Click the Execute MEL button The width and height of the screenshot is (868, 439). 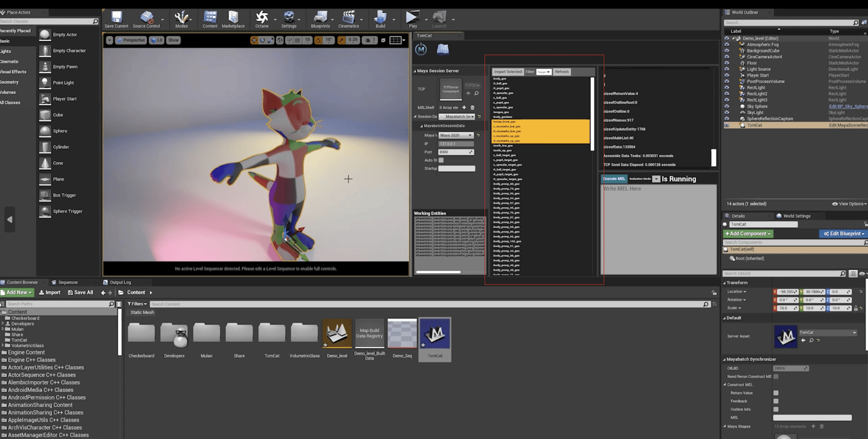coord(614,179)
